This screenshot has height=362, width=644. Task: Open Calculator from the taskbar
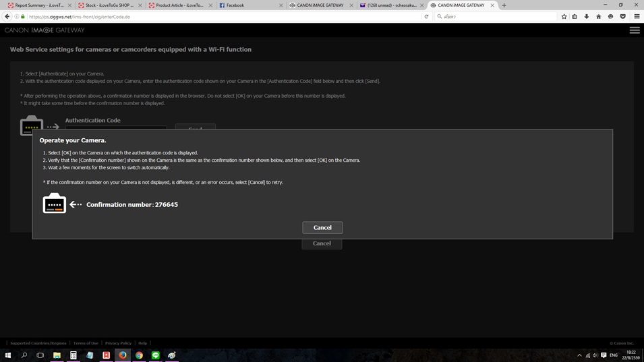tap(73, 355)
